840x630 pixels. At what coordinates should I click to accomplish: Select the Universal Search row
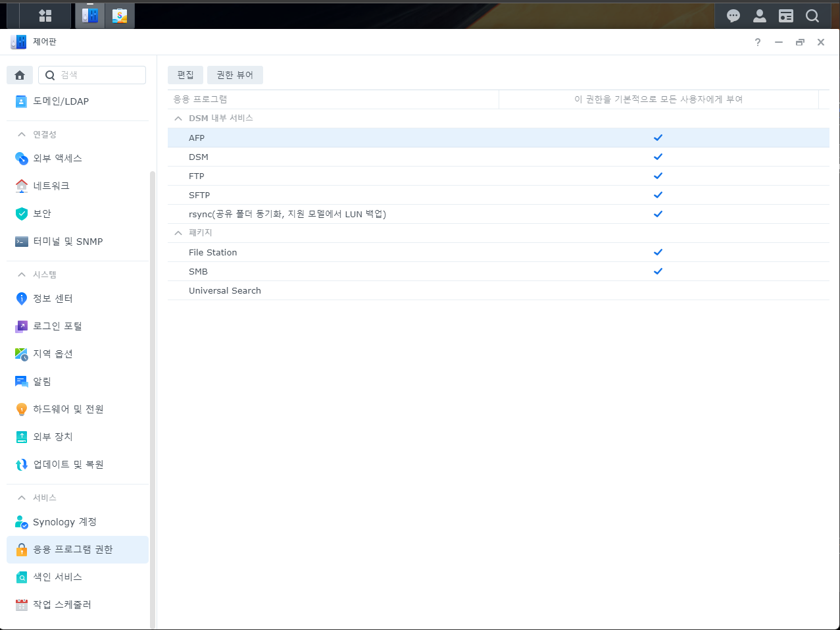pos(498,290)
